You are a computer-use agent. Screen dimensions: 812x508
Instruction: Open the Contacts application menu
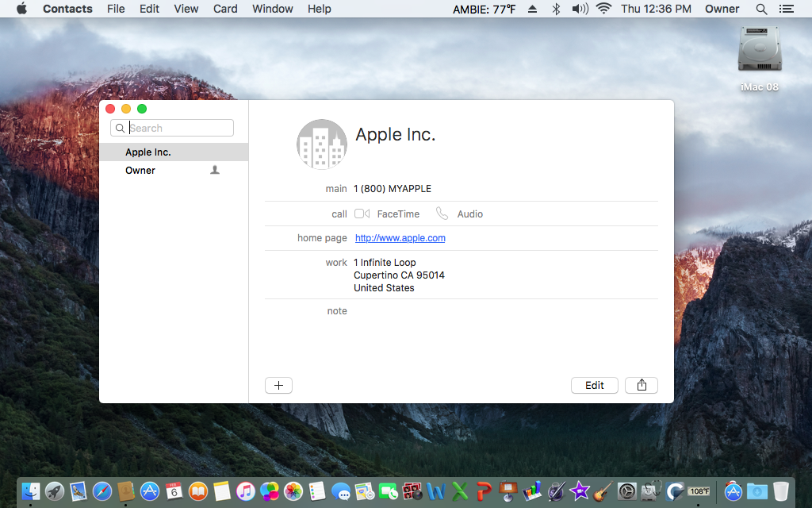pos(67,9)
